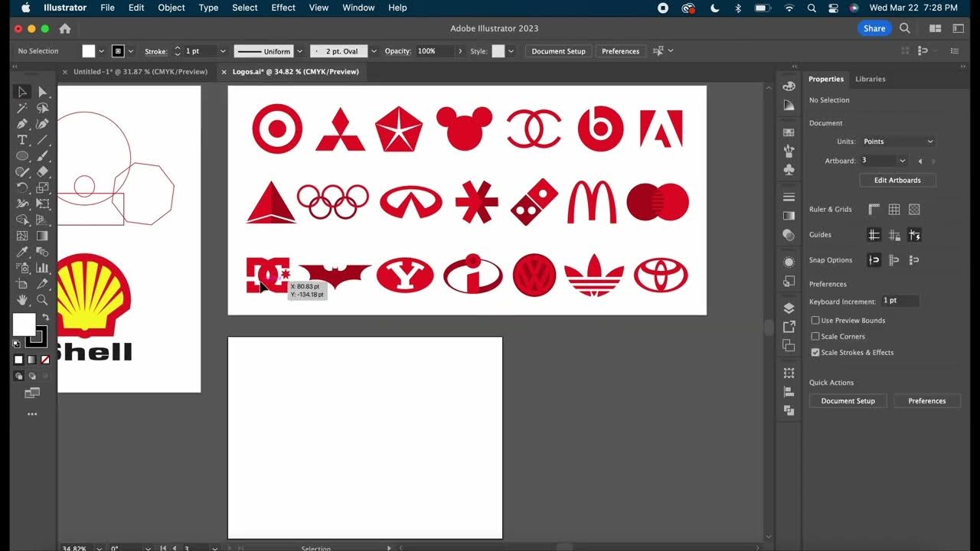Click the Home icon in title bar

[65, 28]
